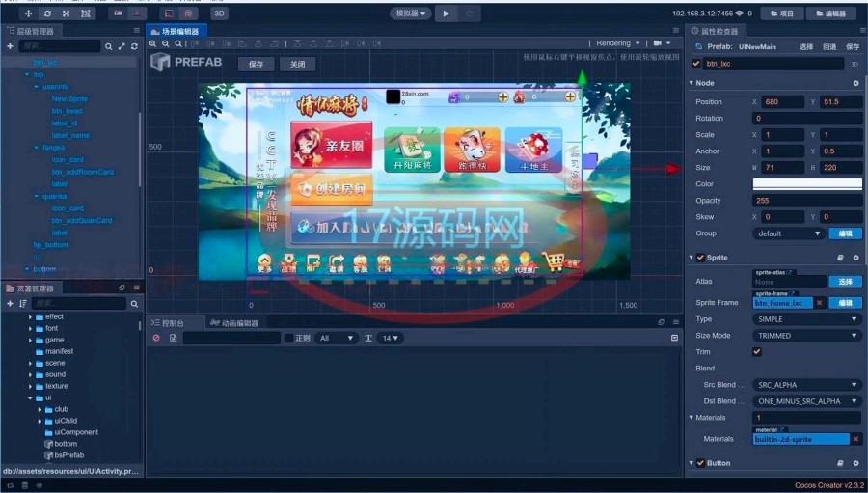Select the Rect transform tool

pos(85,14)
